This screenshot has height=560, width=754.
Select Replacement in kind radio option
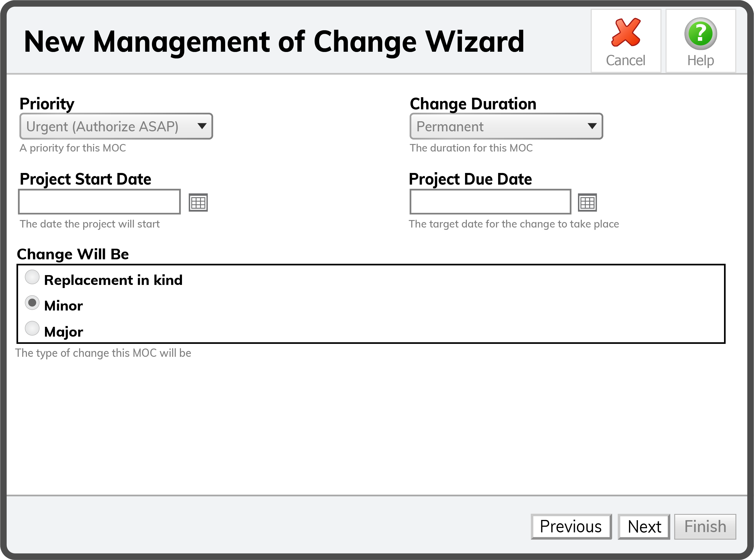click(32, 277)
